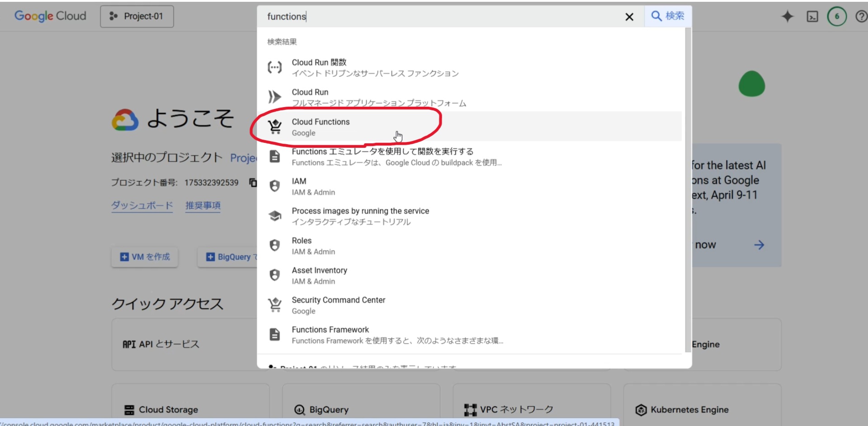Click the VM を作成 button
Screen dimensions: 868x426
(145, 256)
